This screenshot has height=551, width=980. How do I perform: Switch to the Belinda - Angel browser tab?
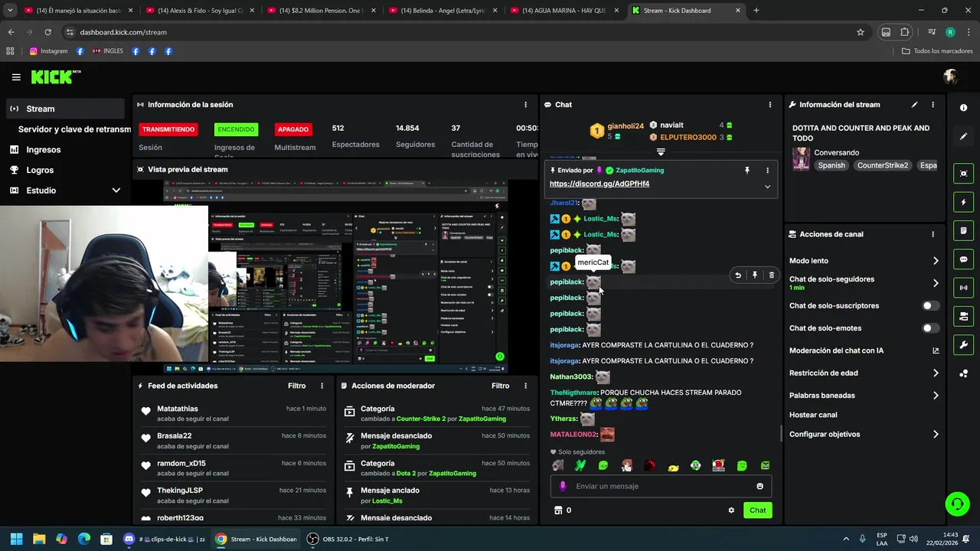[x=443, y=11]
